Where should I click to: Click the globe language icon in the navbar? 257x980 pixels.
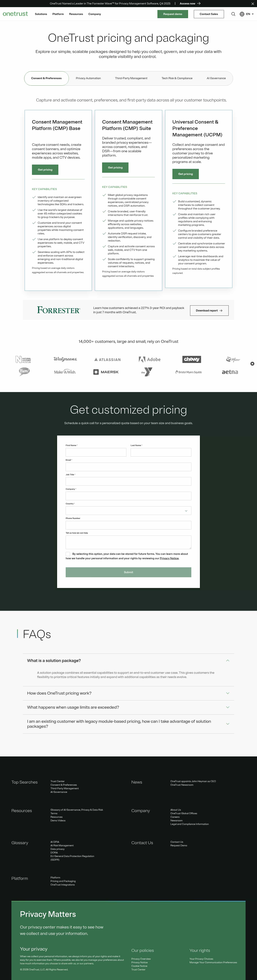(x=242, y=14)
